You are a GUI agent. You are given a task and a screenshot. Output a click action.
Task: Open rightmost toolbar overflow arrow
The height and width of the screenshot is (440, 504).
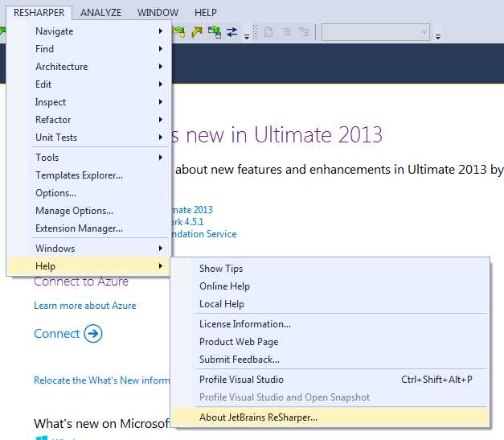(x=438, y=36)
